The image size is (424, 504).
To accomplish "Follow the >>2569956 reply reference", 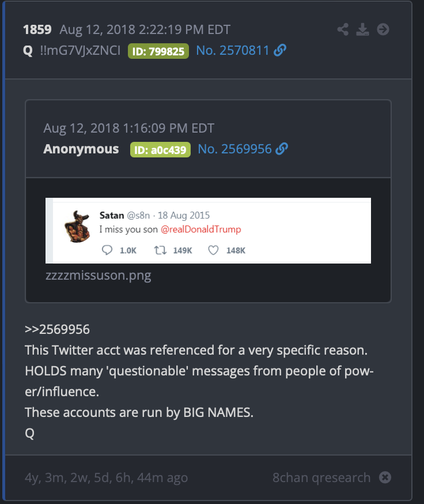I will point(58,329).
